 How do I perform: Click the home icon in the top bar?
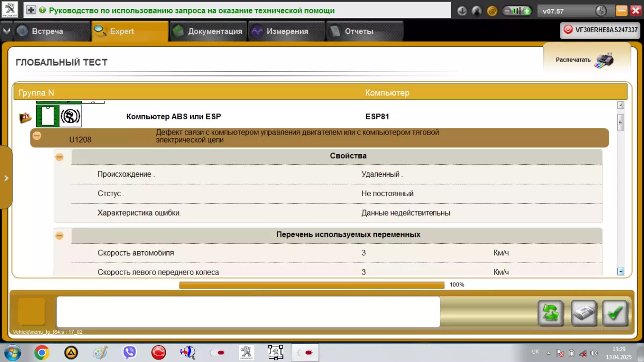point(477,10)
